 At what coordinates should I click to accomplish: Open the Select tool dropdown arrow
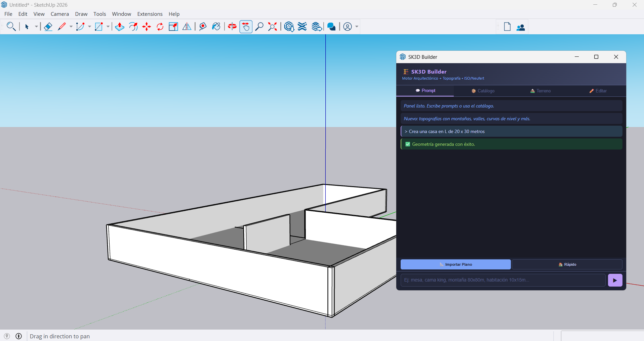pyautogui.click(x=36, y=27)
